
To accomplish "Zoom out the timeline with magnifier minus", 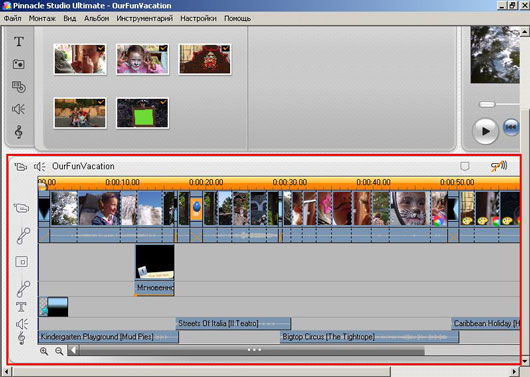I will [59, 351].
